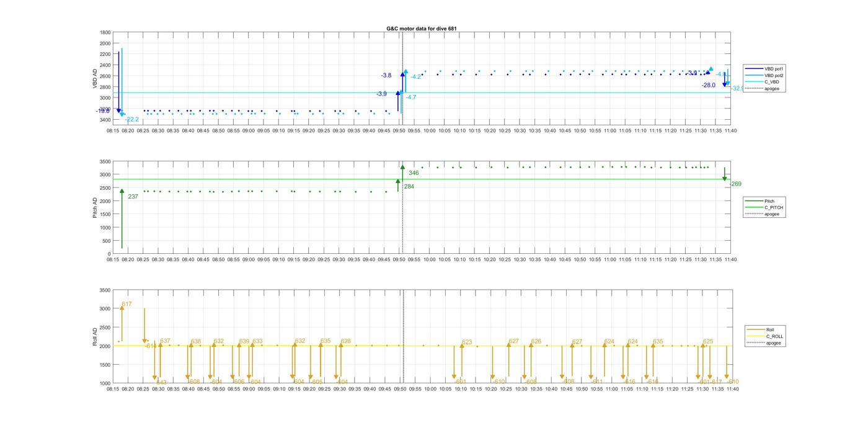Click the '09:00' tick on Pitch x-axis
The image size is (868, 430).
pyautogui.click(x=249, y=260)
